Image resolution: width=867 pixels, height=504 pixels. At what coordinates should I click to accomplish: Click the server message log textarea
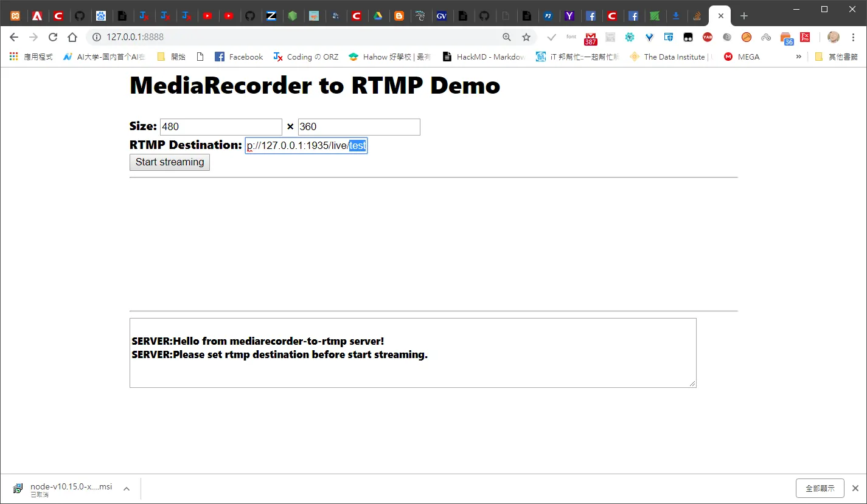pos(413,353)
